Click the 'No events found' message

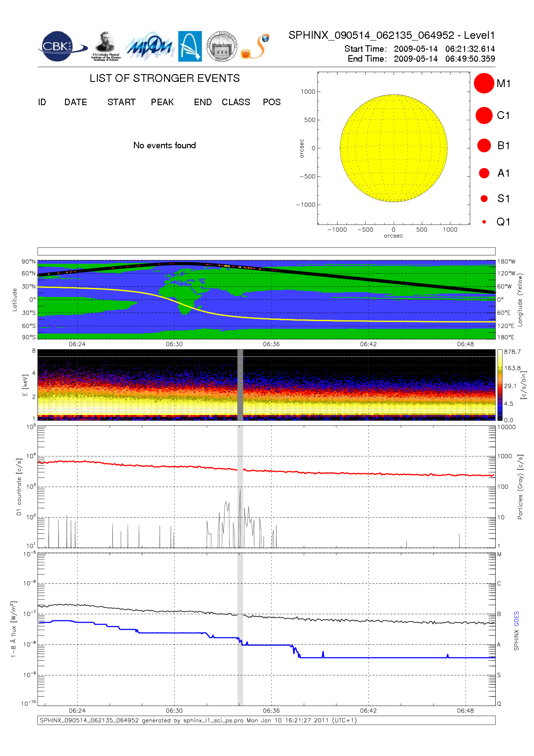[165, 146]
